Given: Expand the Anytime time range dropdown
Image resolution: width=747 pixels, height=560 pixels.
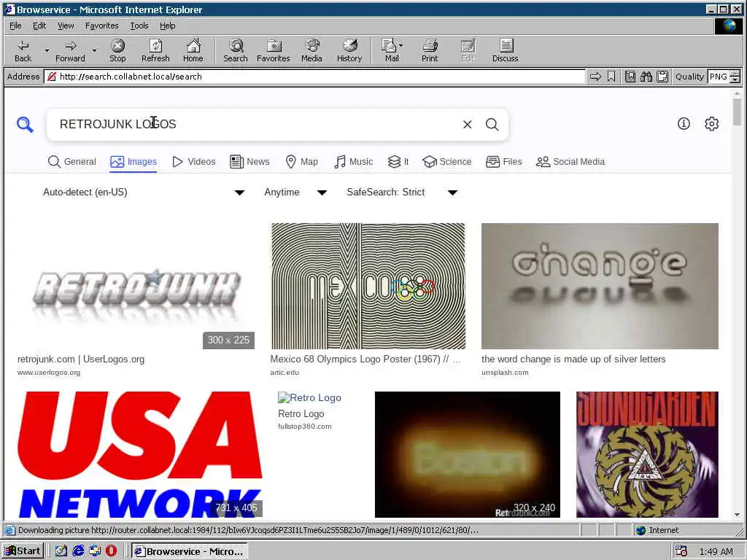Looking at the screenshot, I should click(295, 192).
